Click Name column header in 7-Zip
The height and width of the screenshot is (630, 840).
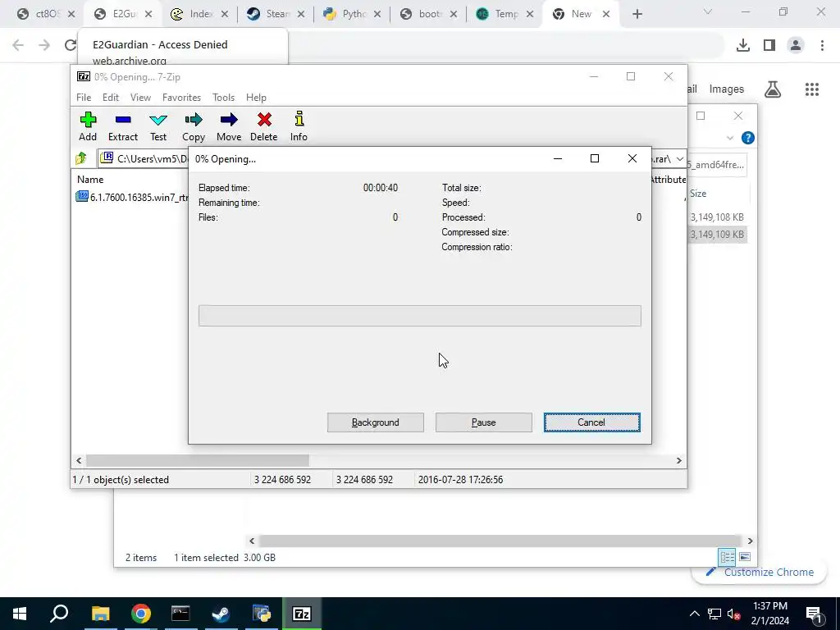90,180
